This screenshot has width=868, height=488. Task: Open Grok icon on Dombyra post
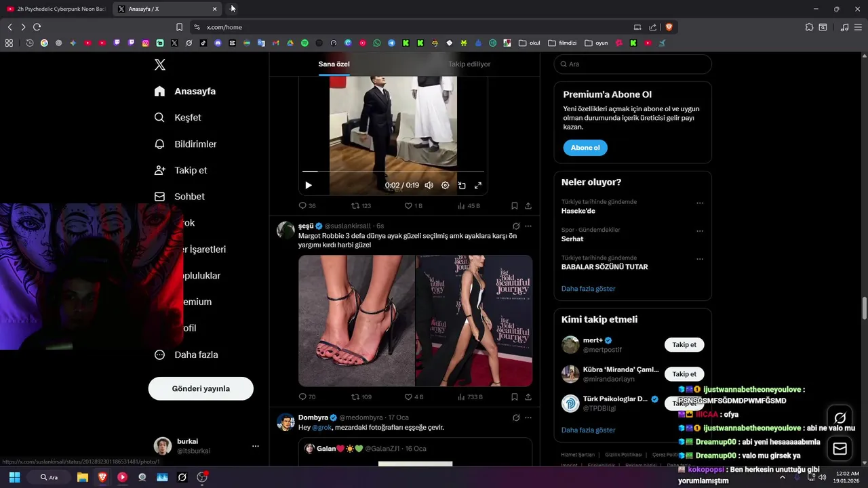click(x=516, y=418)
